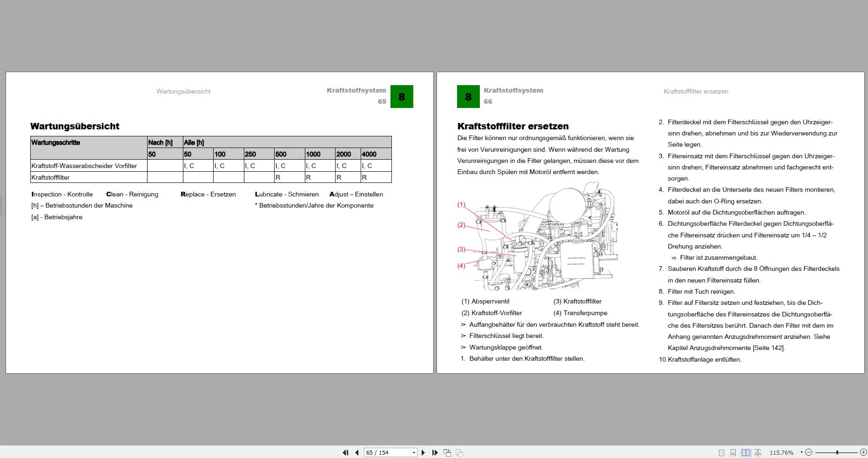Click reference Anzugsdrehmomente [Seite 142]
This screenshot has width=868, height=458.
click(x=737, y=348)
